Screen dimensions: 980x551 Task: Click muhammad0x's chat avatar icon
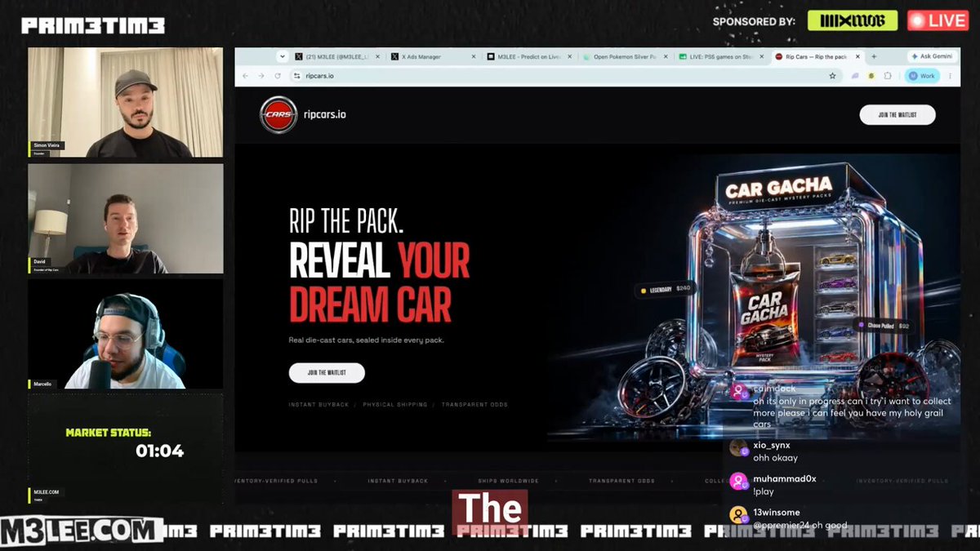pos(738,482)
